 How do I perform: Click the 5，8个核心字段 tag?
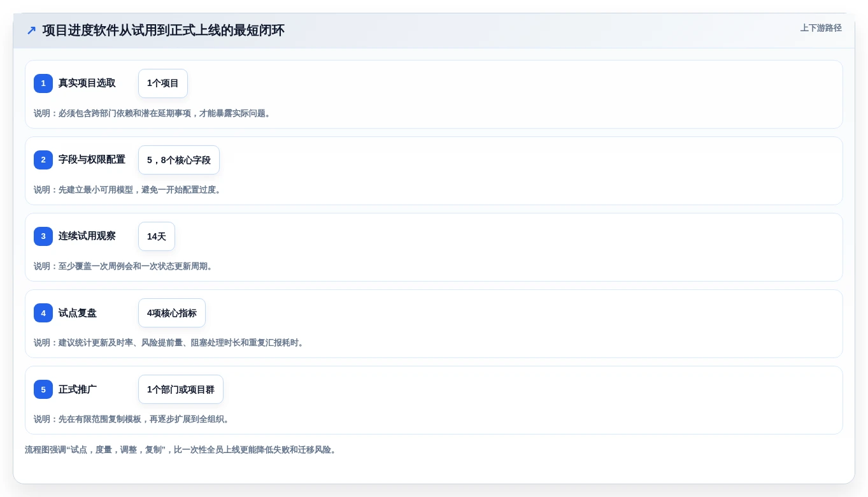pyautogui.click(x=179, y=160)
